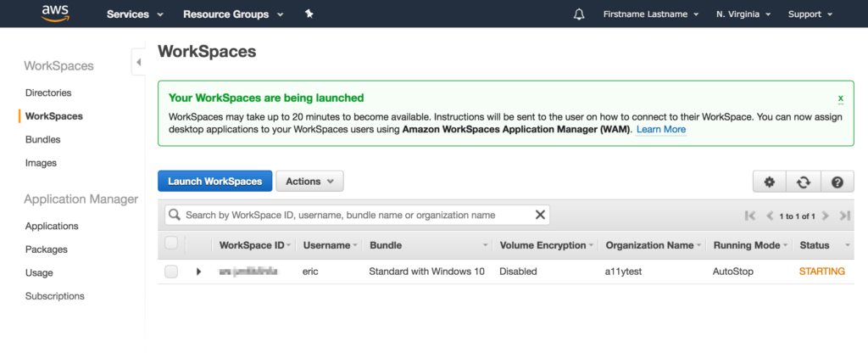Expand details for eric's WorkSpace row
Image resolution: width=868 pixels, height=353 pixels.
point(198,272)
